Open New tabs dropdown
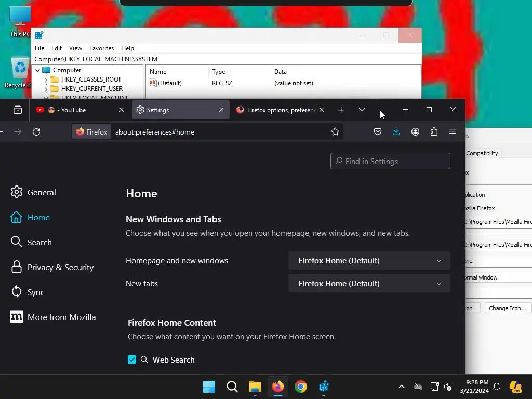This screenshot has width=532, height=399. [x=369, y=283]
